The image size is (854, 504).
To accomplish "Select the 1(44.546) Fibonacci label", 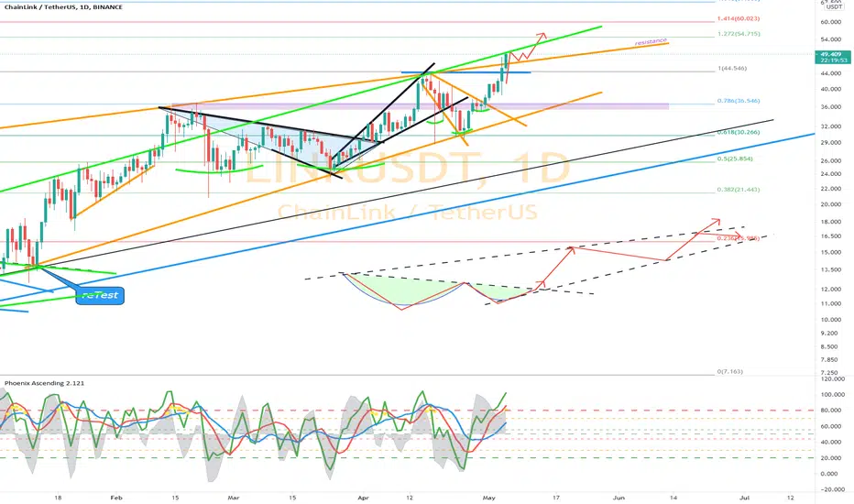I will (732, 68).
